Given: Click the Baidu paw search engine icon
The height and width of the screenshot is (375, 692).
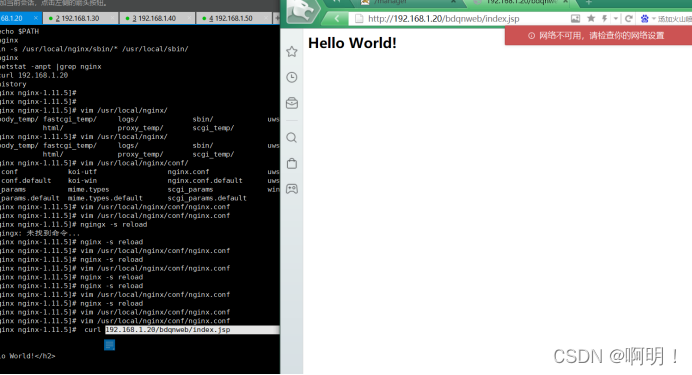Looking at the screenshot, I should [645, 19].
